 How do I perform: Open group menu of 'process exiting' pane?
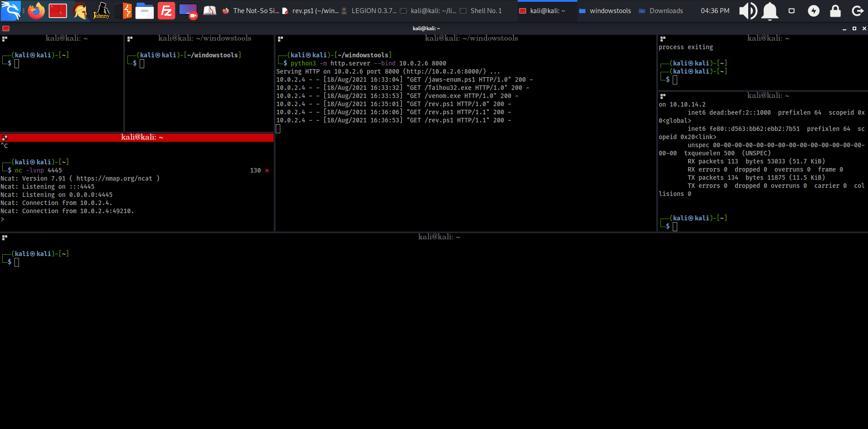(x=663, y=39)
